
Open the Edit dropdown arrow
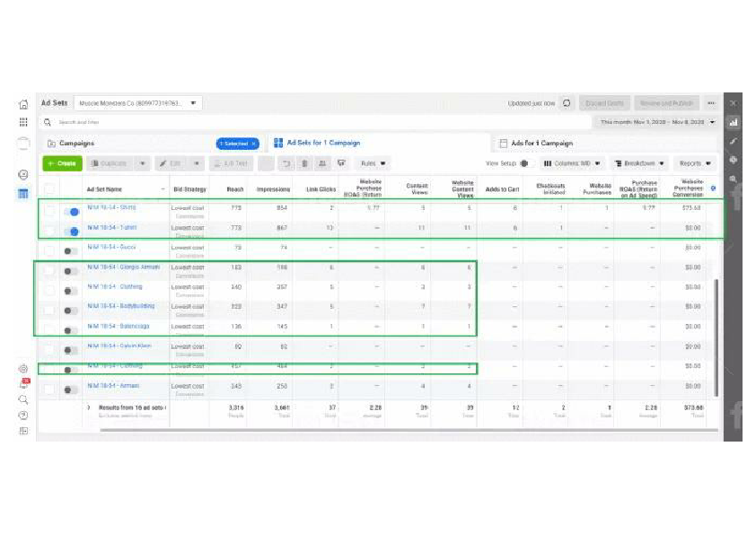tap(197, 163)
